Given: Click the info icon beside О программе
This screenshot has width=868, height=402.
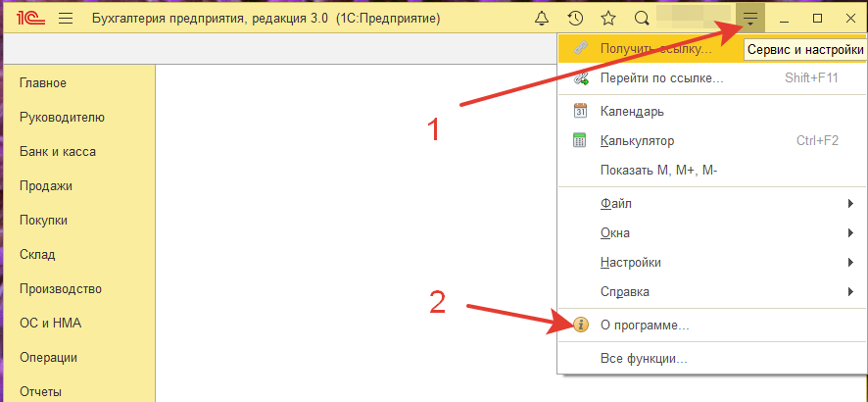Looking at the screenshot, I should coord(580,326).
